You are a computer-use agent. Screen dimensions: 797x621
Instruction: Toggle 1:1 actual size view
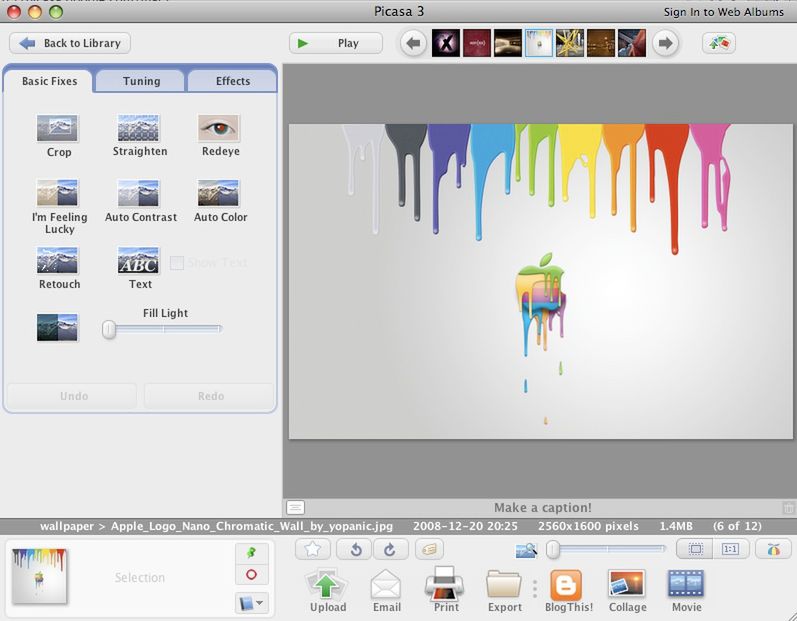tap(730, 549)
